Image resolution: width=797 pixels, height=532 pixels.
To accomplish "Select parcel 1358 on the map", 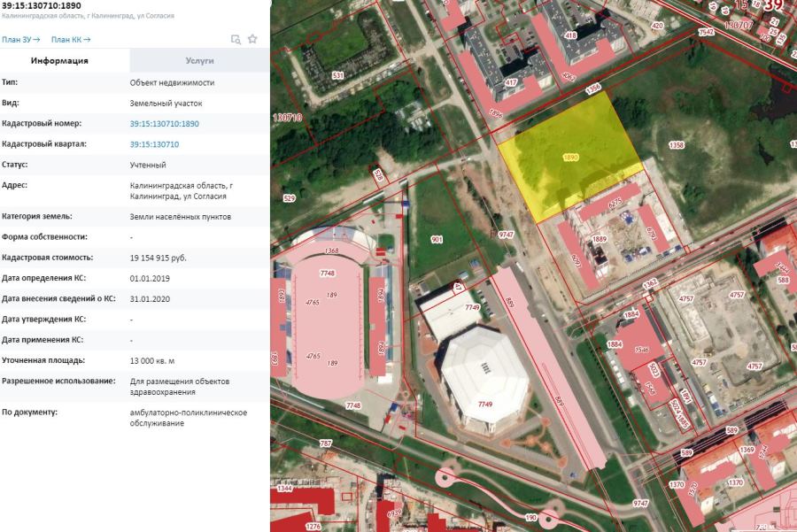I will tap(677, 144).
